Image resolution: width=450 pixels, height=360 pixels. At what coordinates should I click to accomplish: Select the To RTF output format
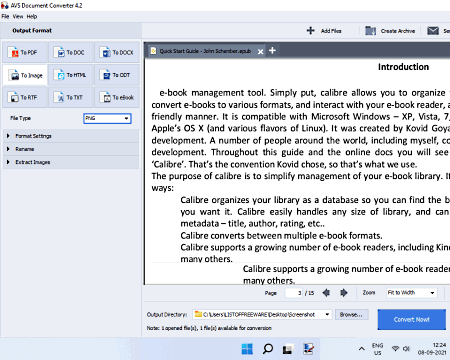click(25, 97)
